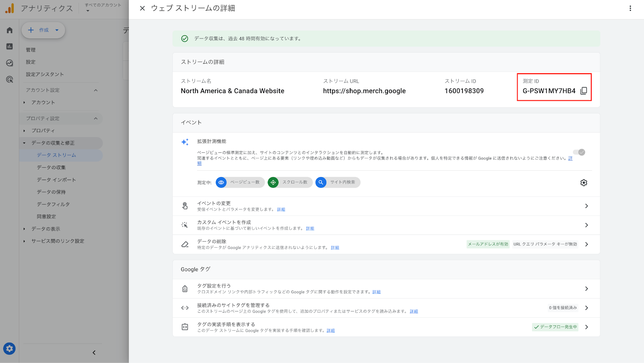The image size is (644, 363).
Task: Close the web stream details panel
Action: tap(142, 8)
